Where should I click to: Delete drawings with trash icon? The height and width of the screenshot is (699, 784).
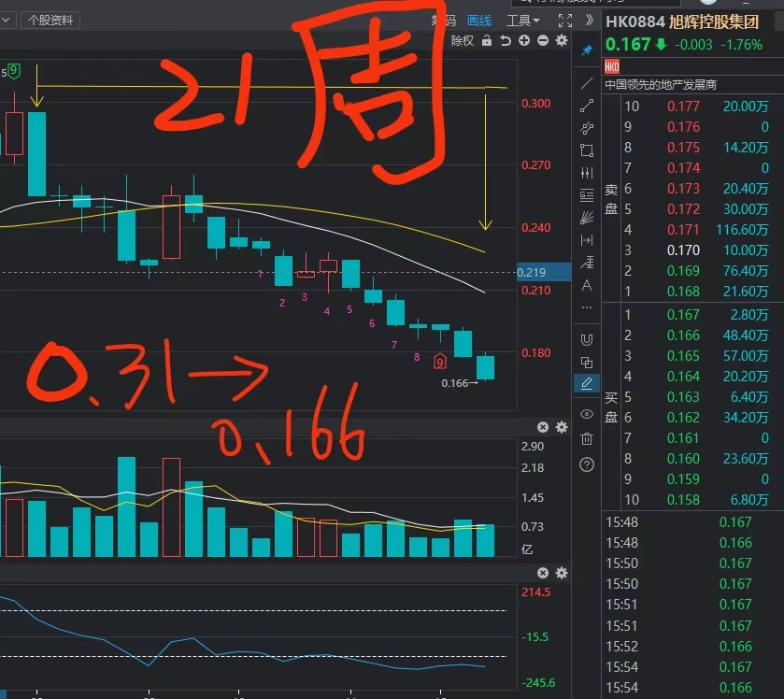point(587,439)
